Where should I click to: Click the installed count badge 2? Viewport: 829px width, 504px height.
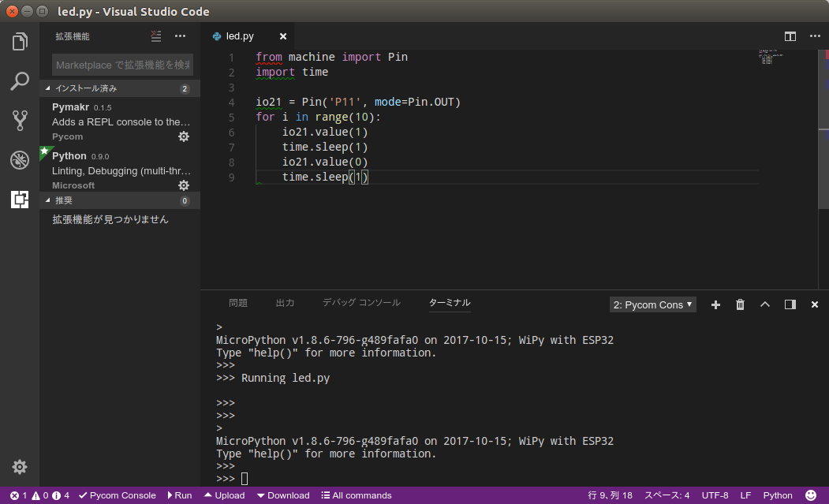(x=185, y=88)
